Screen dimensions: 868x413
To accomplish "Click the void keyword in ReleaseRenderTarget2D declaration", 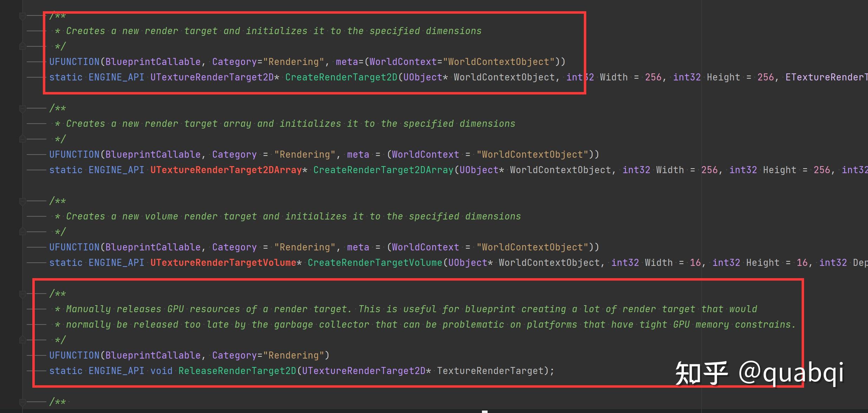I will point(161,371).
